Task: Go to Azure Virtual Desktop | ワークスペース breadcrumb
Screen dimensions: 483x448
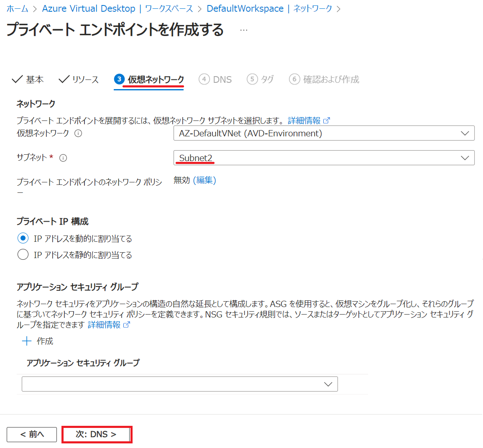Action: pos(118,9)
